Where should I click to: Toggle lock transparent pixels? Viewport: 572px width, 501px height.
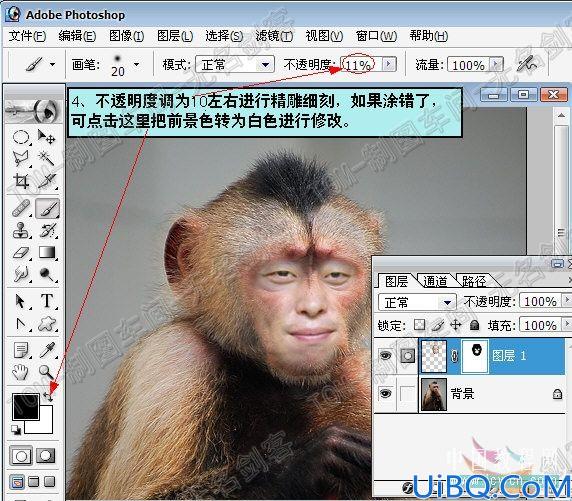pos(420,325)
